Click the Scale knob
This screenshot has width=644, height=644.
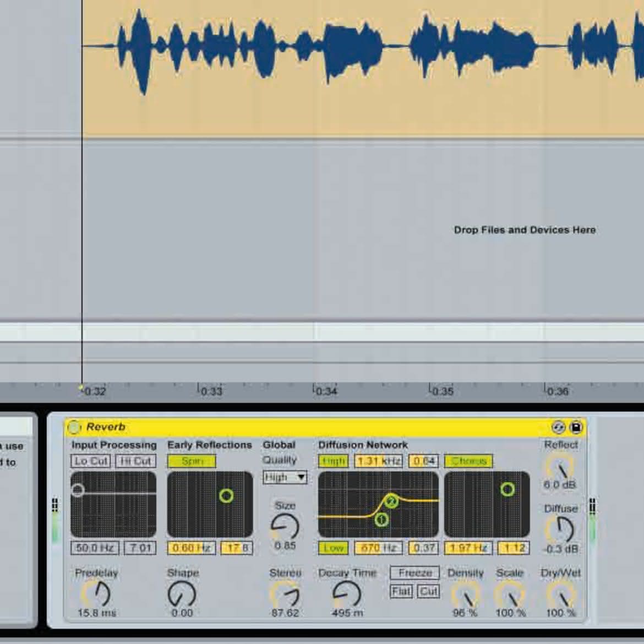coord(510,595)
